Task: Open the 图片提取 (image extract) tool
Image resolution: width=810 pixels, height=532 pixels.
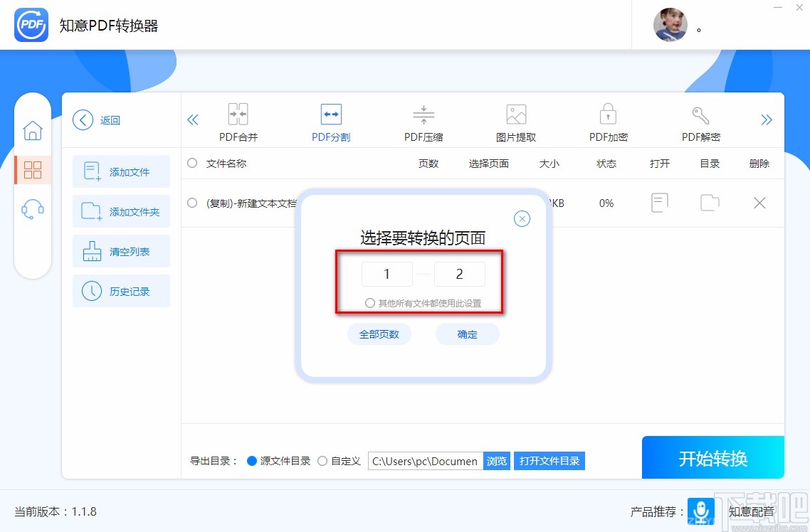Action: coord(515,121)
